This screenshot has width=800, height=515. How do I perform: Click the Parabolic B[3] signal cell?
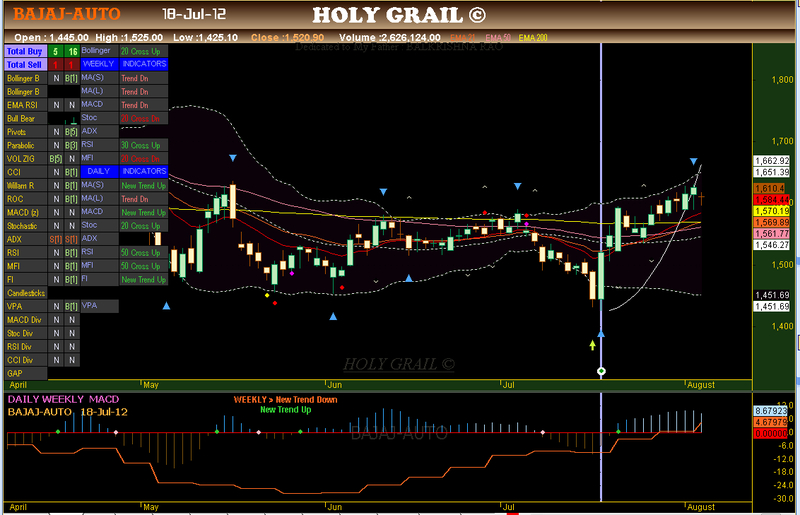point(72,145)
